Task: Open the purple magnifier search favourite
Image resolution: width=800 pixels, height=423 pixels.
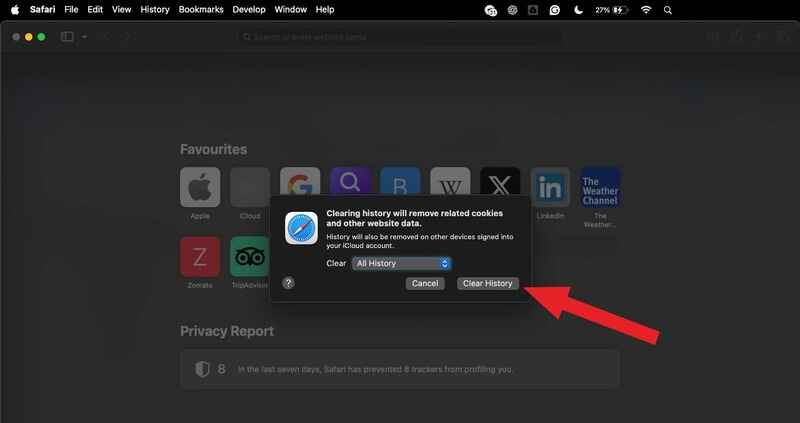Action: (350, 182)
